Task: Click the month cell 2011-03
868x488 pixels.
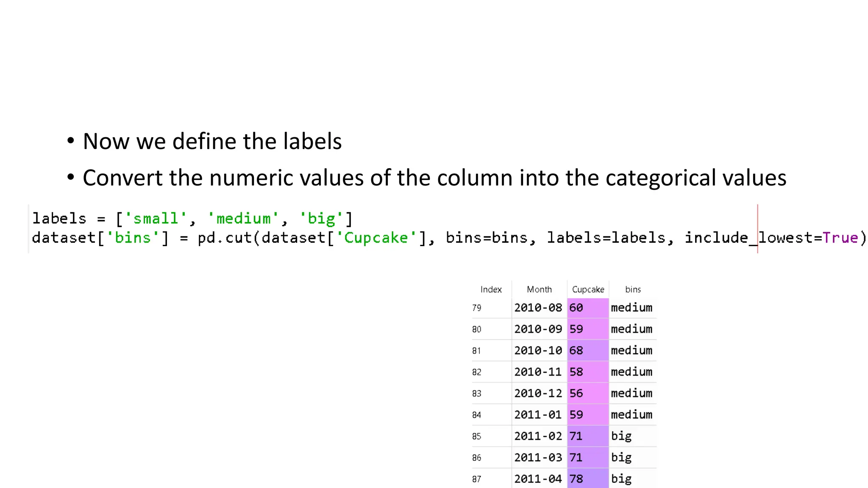Action: click(x=538, y=457)
